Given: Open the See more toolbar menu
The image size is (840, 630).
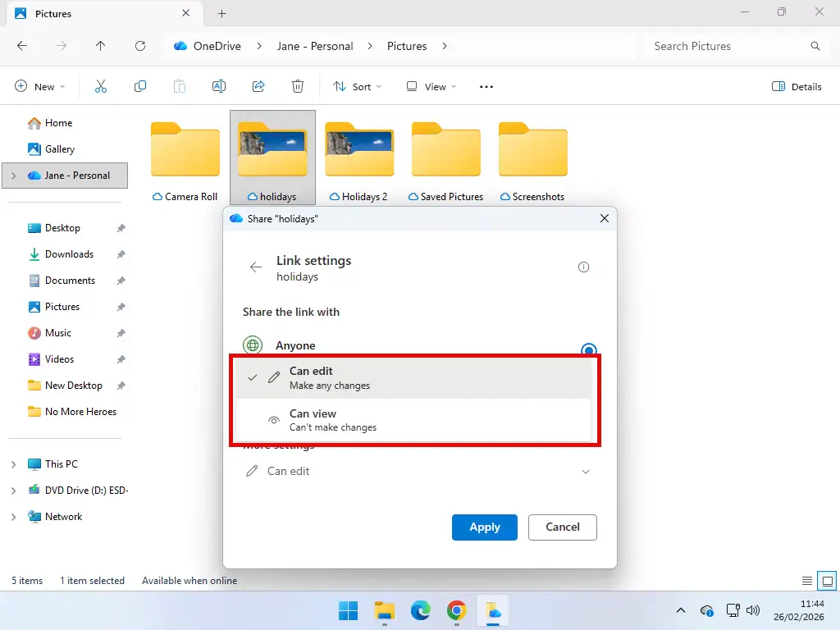Looking at the screenshot, I should (x=486, y=86).
